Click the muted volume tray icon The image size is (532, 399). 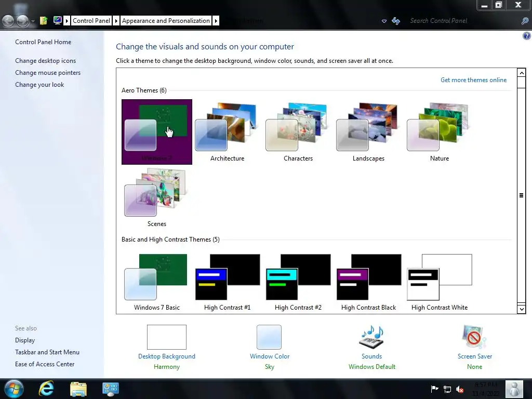[x=460, y=389]
